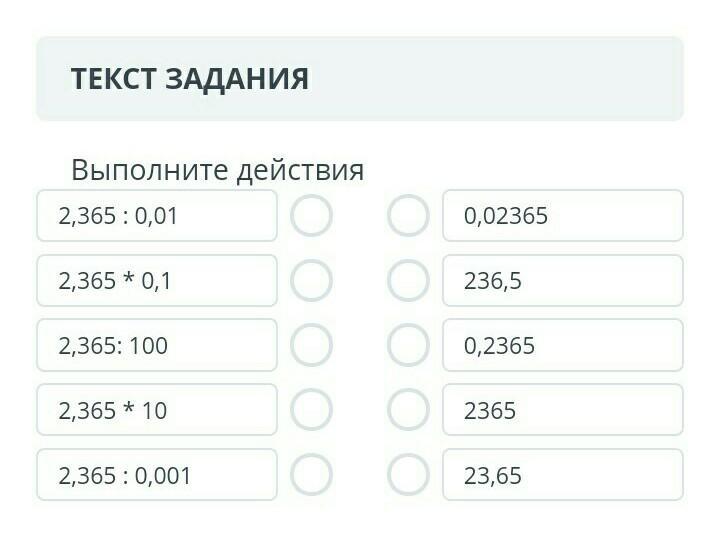This screenshot has height=557, width=720.
Task: Click the answer box 236,5
Action: tap(563, 281)
